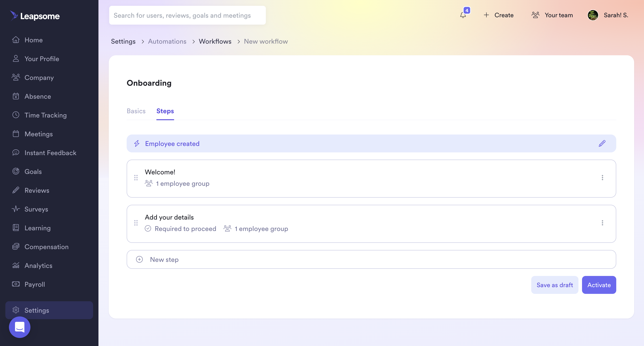This screenshot has width=644, height=346.
Task: Click the Required to proceed label
Action: click(185, 229)
